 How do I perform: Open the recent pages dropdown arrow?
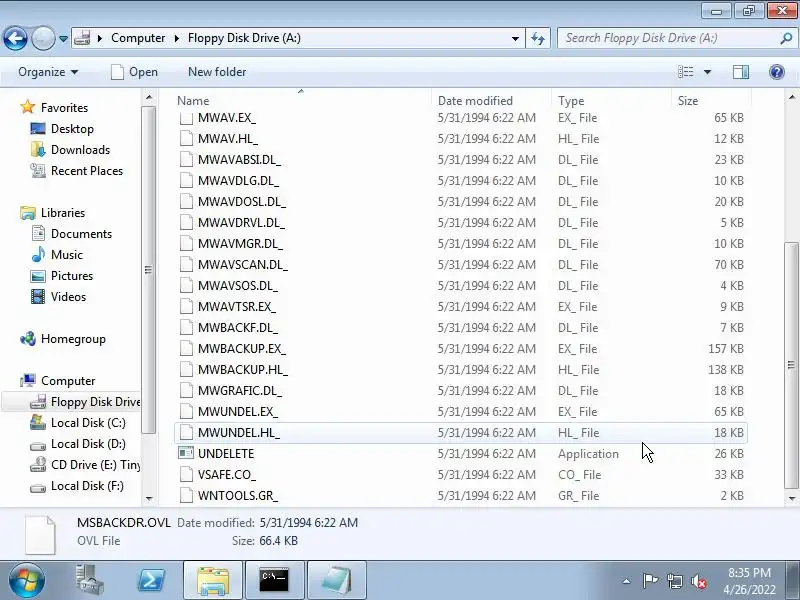point(63,39)
